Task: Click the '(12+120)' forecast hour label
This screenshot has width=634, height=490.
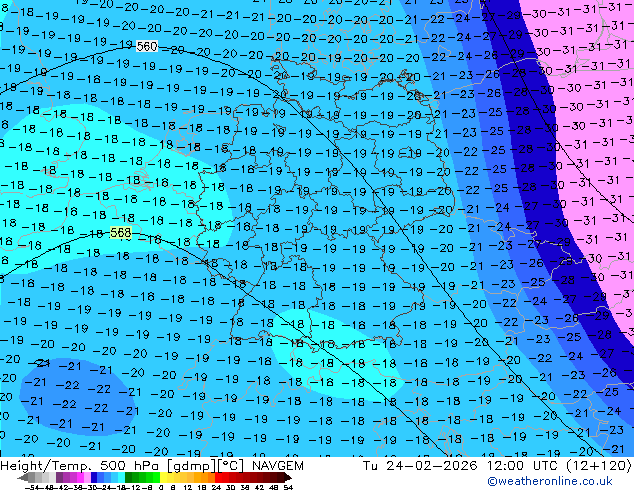Action: [599, 466]
